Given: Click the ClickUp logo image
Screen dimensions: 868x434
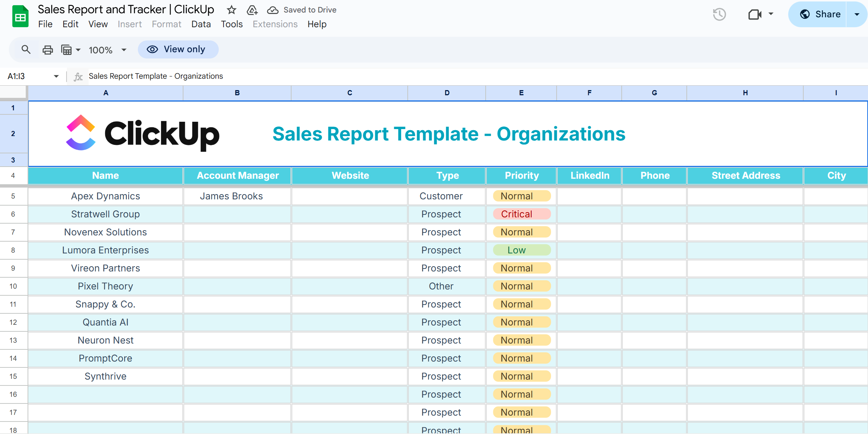Looking at the screenshot, I should point(143,133).
